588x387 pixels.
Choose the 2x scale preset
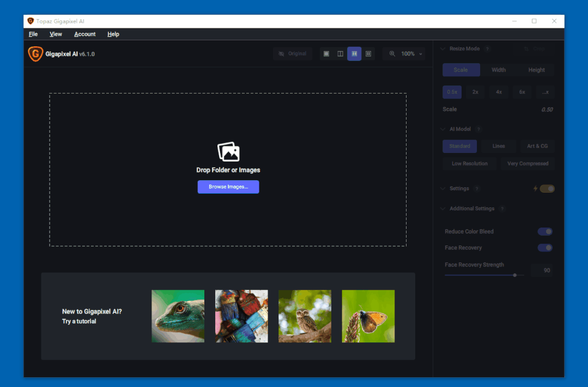[475, 92]
